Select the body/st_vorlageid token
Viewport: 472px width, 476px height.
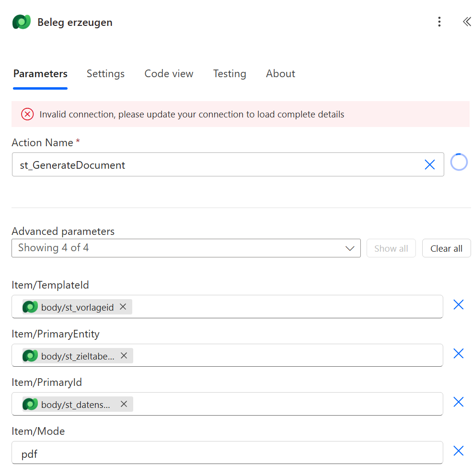(x=78, y=307)
